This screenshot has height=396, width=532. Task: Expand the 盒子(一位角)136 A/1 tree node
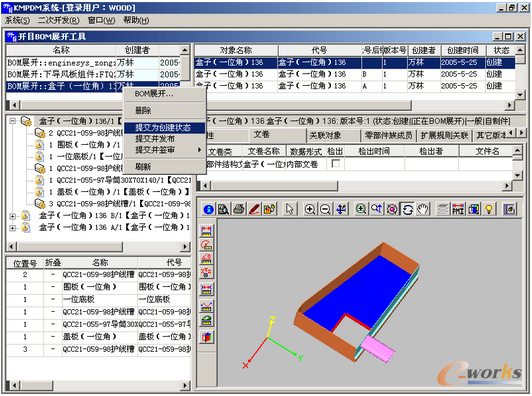13,228
